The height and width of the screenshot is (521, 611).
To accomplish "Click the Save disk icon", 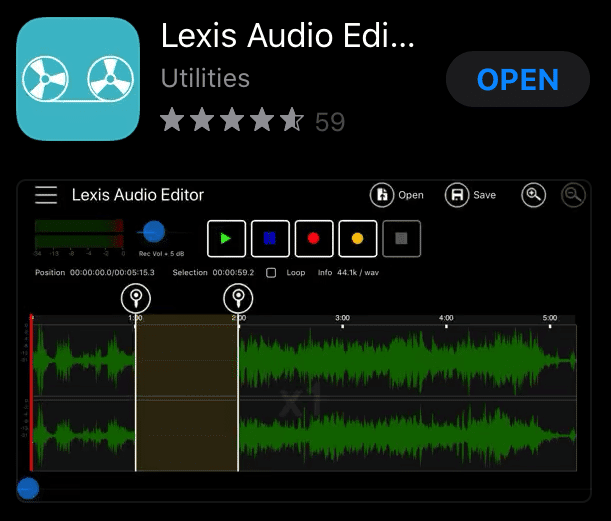I will tap(457, 195).
